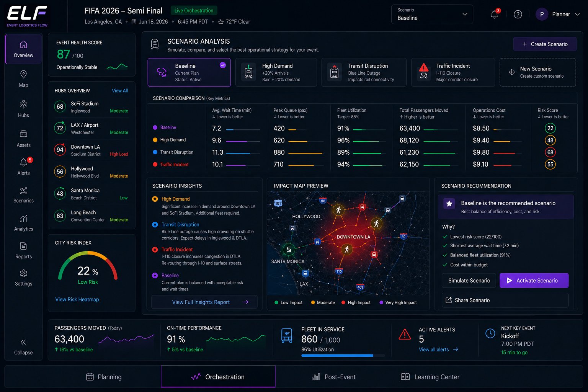
Task: Click the Traffic Incident insight heading
Action: pos(177,250)
